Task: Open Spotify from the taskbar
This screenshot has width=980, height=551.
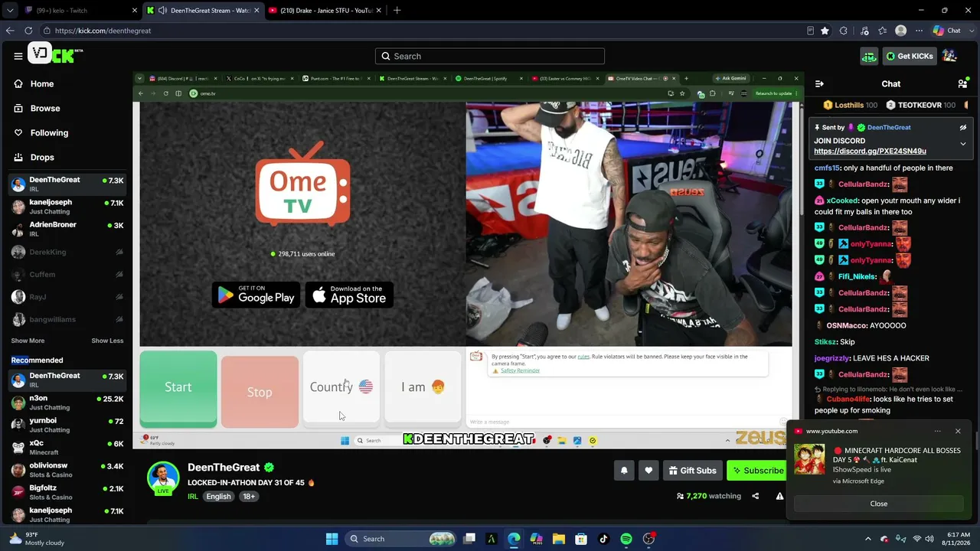Action: coord(626,539)
